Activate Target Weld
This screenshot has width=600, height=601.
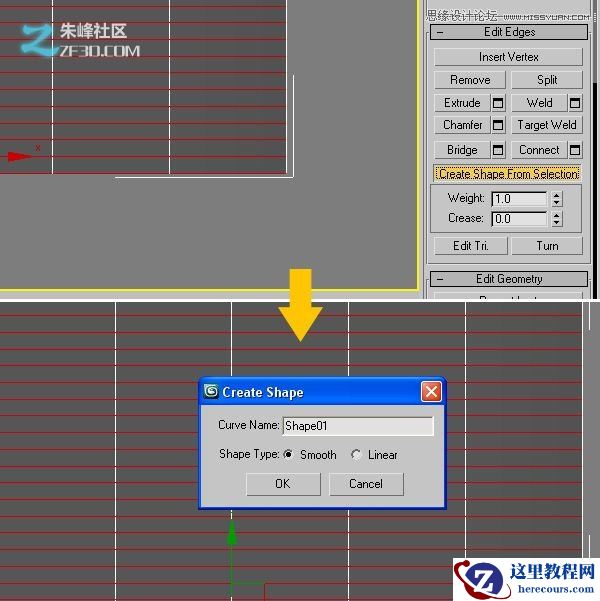(x=547, y=125)
